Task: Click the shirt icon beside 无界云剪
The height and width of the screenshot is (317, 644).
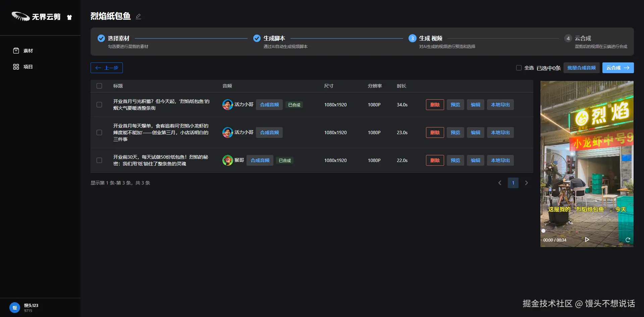Action: [x=69, y=17]
